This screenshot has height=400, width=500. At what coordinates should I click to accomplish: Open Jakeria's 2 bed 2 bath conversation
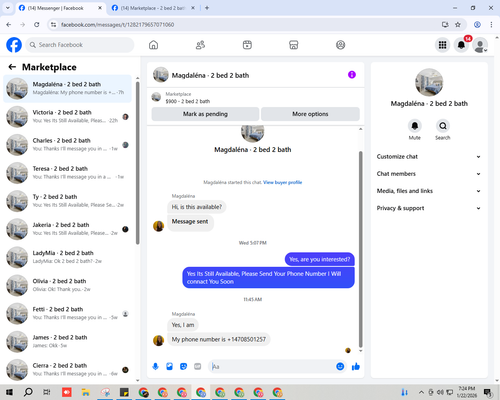(x=67, y=229)
